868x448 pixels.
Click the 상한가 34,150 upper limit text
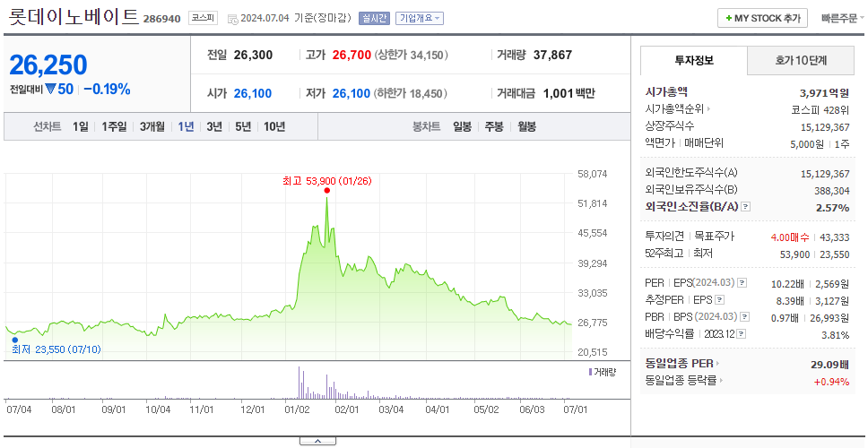coord(412,56)
